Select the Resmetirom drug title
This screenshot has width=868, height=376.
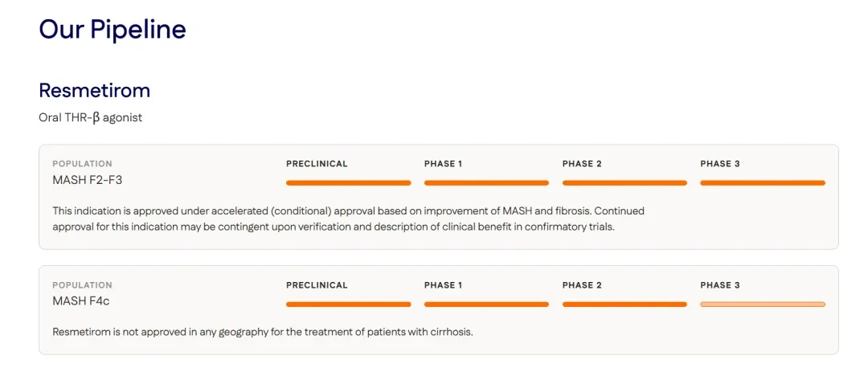tap(95, 91)
